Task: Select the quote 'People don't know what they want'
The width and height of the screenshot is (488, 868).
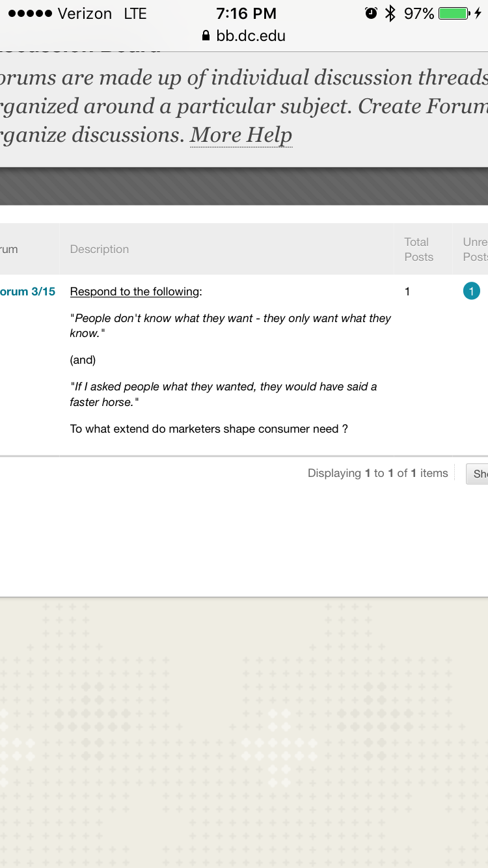Action: click(x=230, y=325)
